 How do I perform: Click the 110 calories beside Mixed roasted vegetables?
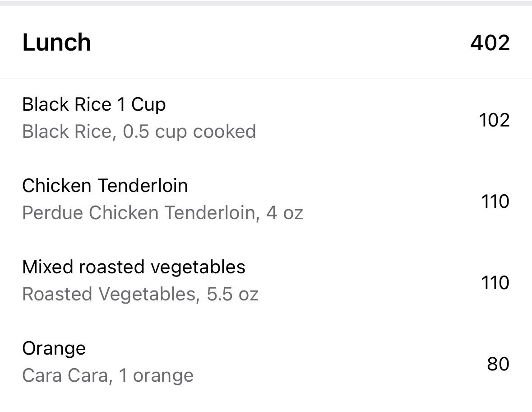point(495,283)
